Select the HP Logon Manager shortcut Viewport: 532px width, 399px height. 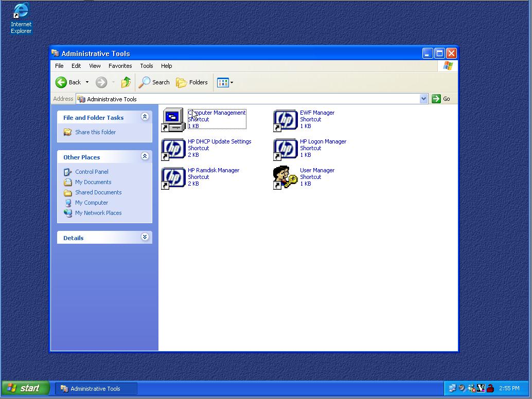point(310,148)
